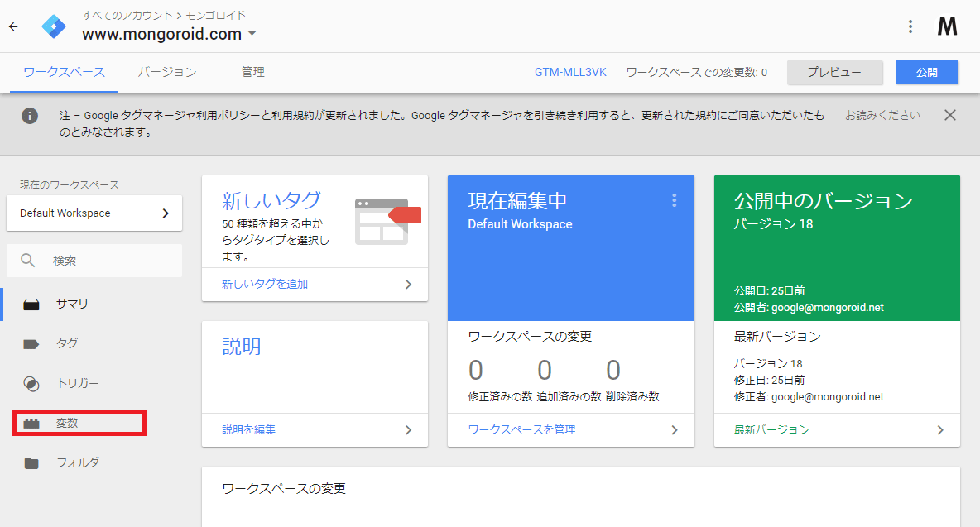
Task: Click the 新しいタグ card heading
Action: [271, 200]
